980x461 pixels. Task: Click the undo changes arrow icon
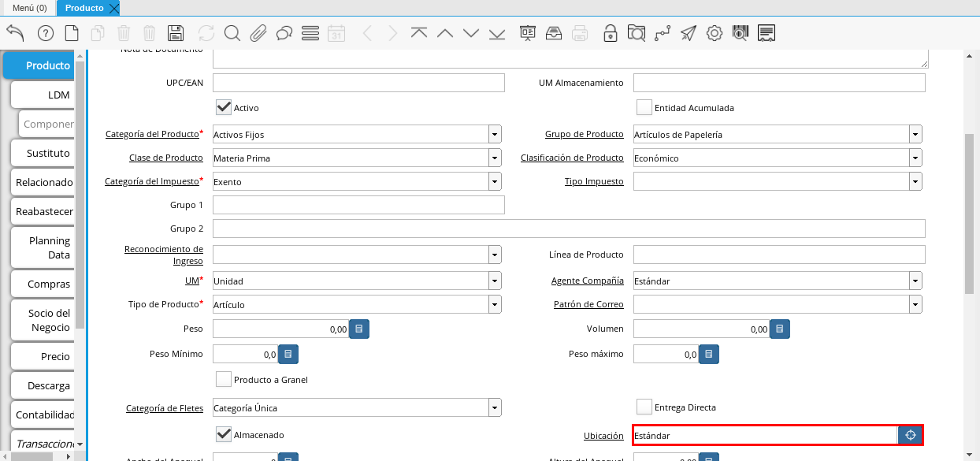coord(15,32)
